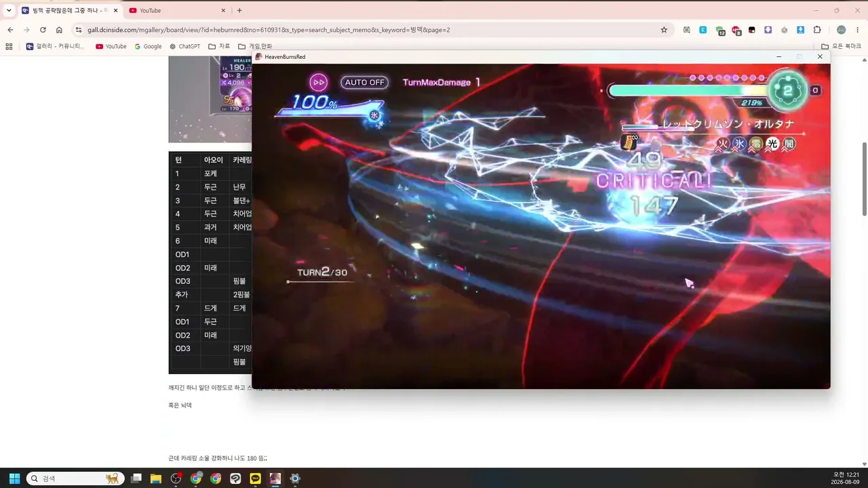
Task: Click the ice element icon on the 100% gauge
Action: (x=374, y=115)
